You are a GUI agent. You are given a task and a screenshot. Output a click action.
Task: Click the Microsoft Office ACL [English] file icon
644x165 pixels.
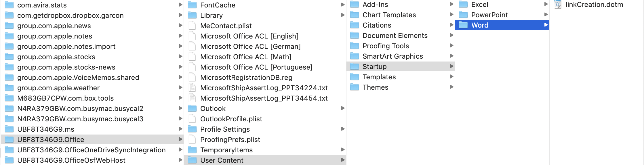192,36
